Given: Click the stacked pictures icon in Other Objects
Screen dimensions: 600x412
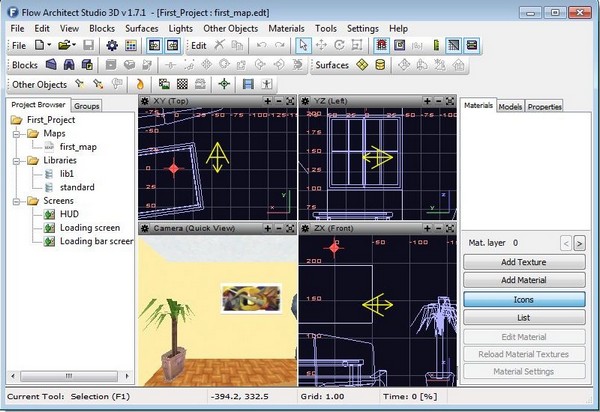Looking at the screenshot, I should click(x=165, y=84).
